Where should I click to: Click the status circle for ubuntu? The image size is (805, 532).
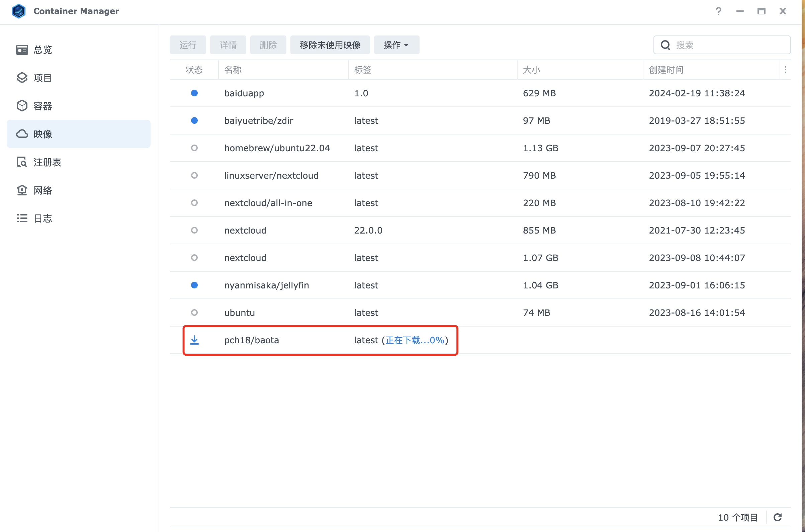coord(194,313)
